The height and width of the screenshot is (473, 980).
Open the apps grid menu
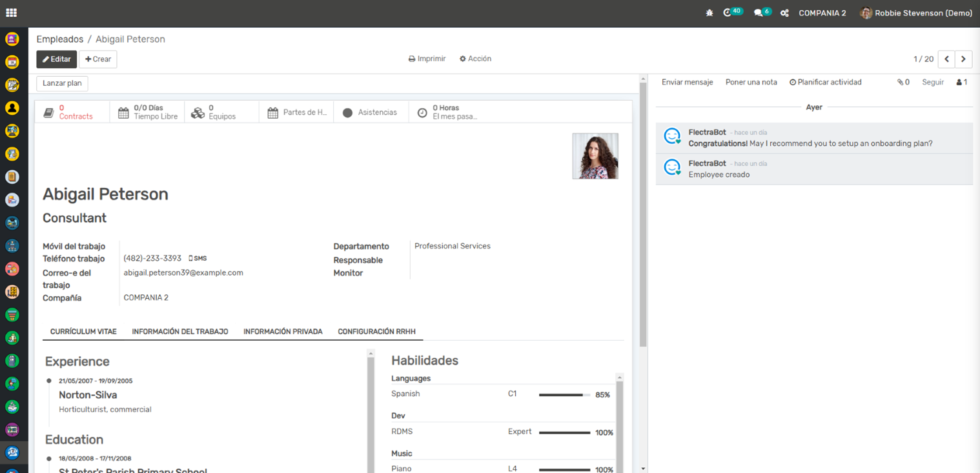[x=11, y=13]
